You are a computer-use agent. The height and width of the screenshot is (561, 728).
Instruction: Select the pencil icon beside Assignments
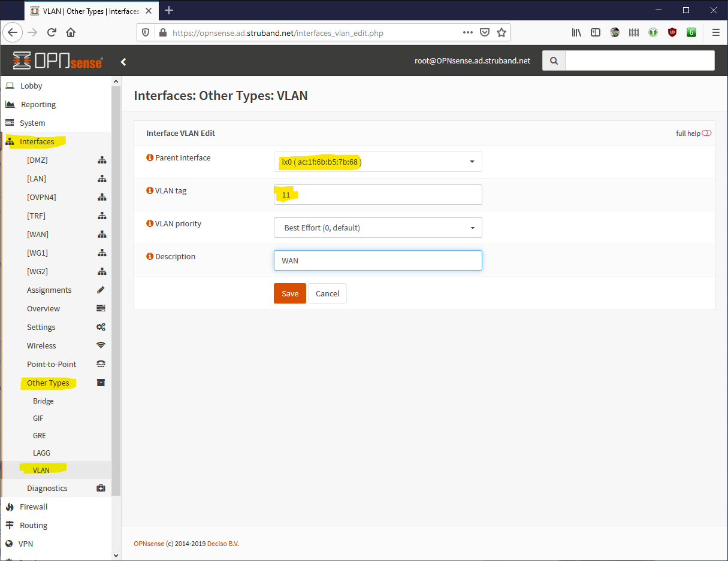[x=101, y=290]
